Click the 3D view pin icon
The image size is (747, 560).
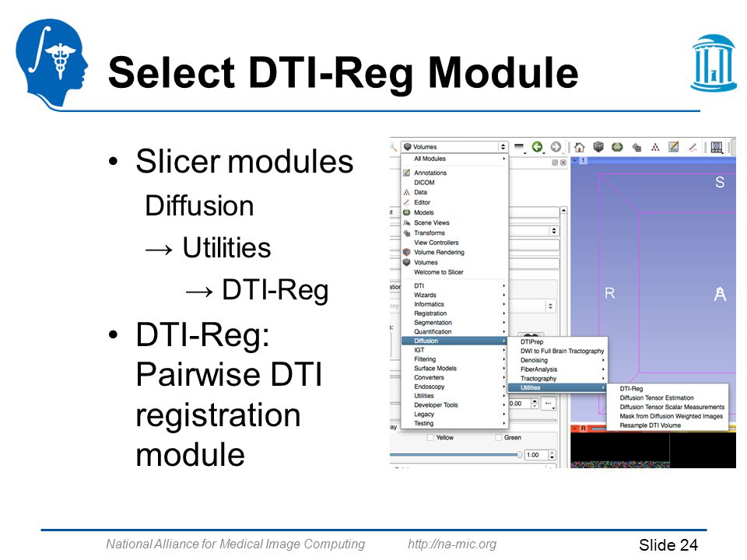[x=575, y=161]
